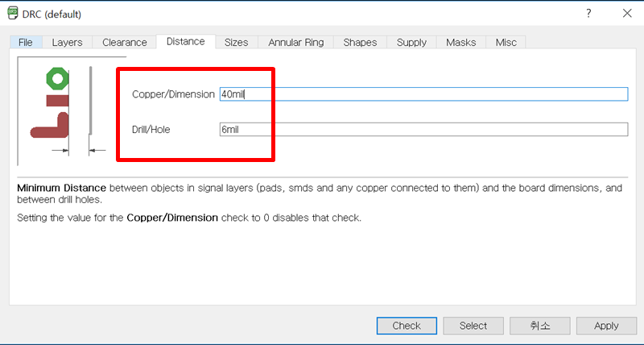The image size is (644, 345).
Task: Click the help question mark button
Action: [x=588, y=14]
